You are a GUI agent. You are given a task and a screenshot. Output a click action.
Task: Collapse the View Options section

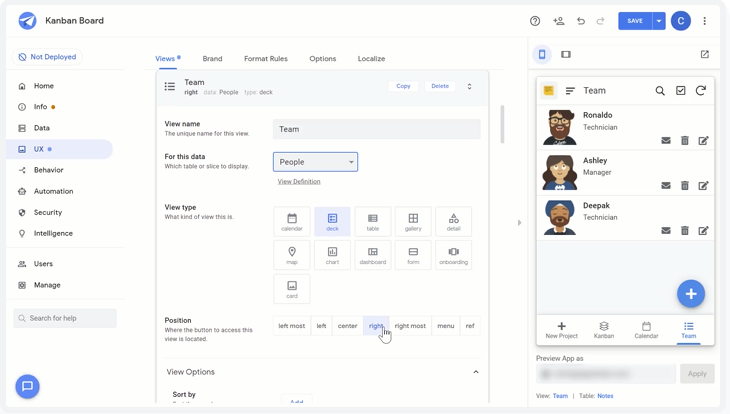click(476, 372)
